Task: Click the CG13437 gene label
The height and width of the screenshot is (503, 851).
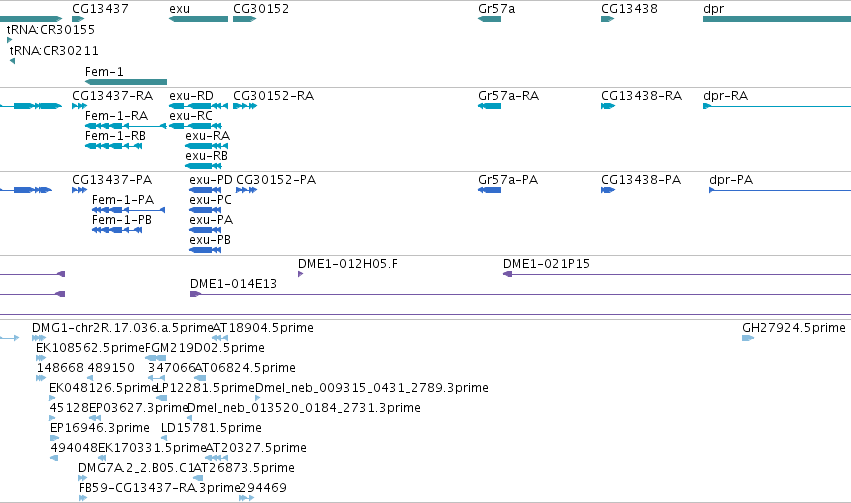Action: click(100, 9)
